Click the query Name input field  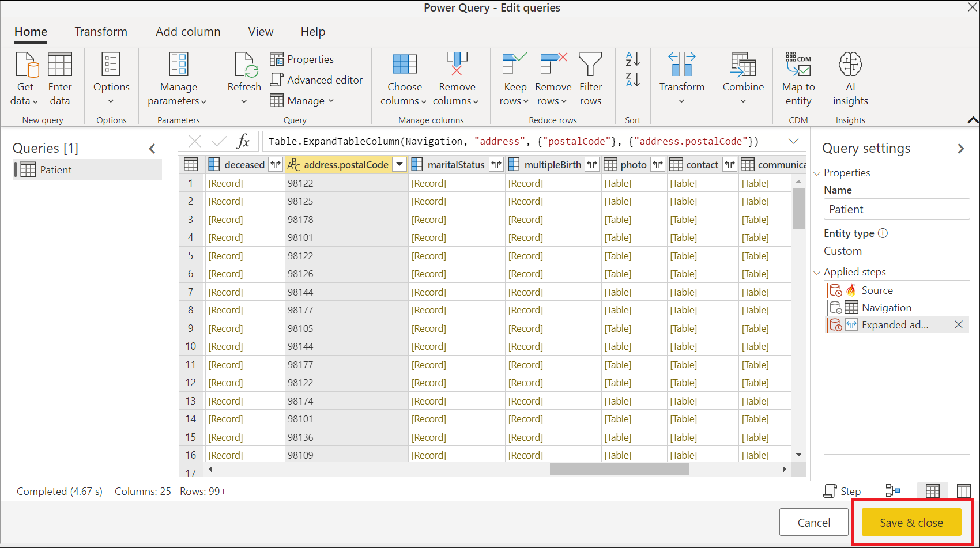(x=896, y=209)
